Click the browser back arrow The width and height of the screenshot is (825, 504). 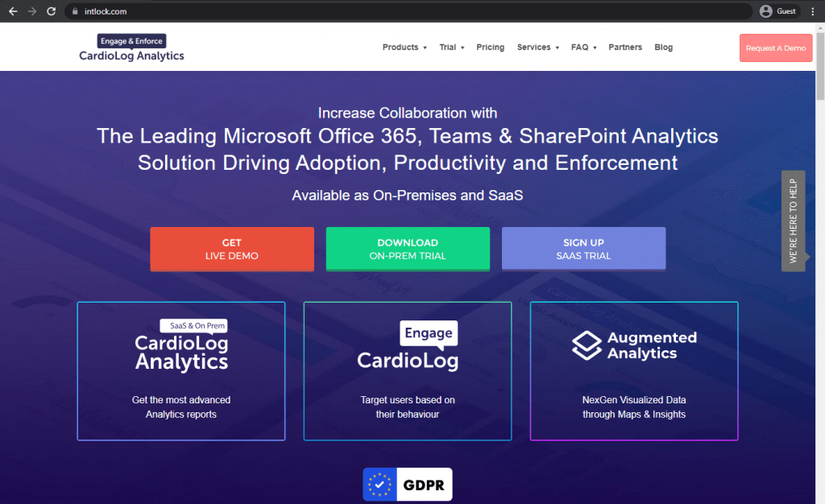pyautogui.click(x=11, y=11)
